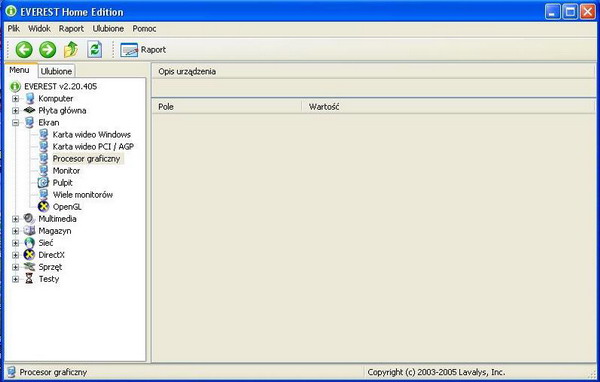Select the DirectX tree label
The width and height of the screenshot is (600, 382).
(x=51, y=255)
